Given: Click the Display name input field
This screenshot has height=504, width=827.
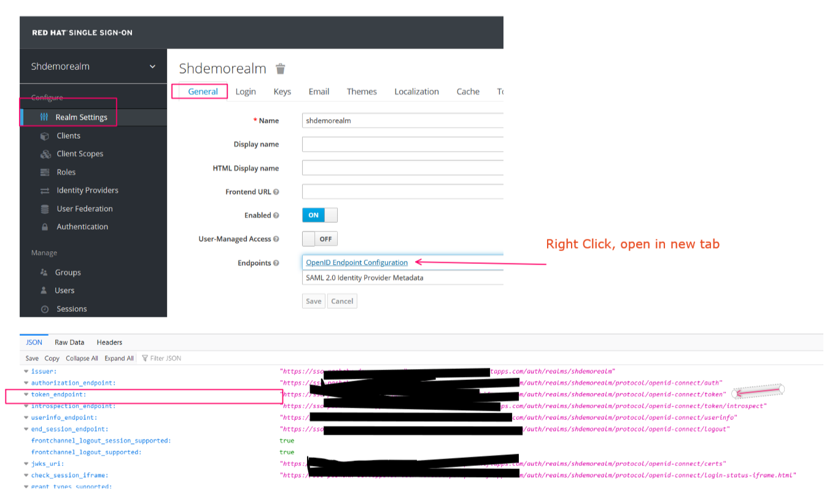Looking at the screenshot, I should tap(402, 144).
